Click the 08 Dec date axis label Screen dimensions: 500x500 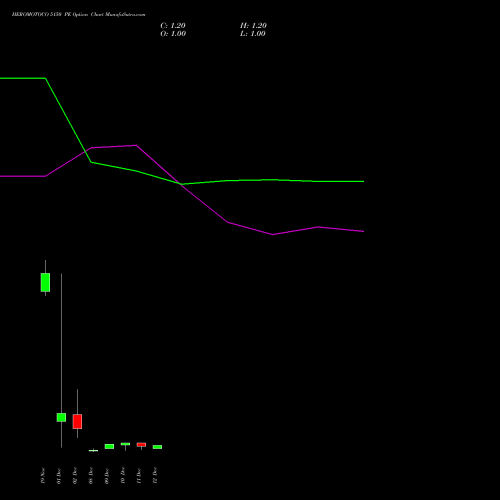pyautogui.click(x=91, y=475)
